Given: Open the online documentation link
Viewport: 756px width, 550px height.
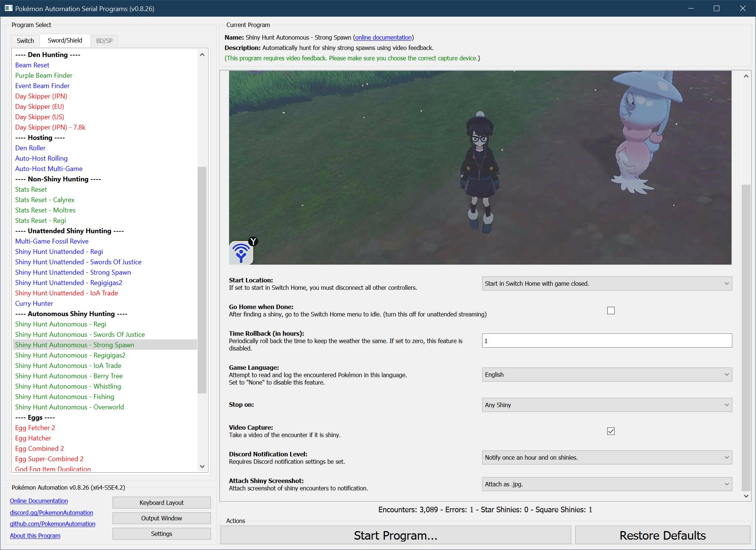Looking at the screenshot, I should click(383, 37).
